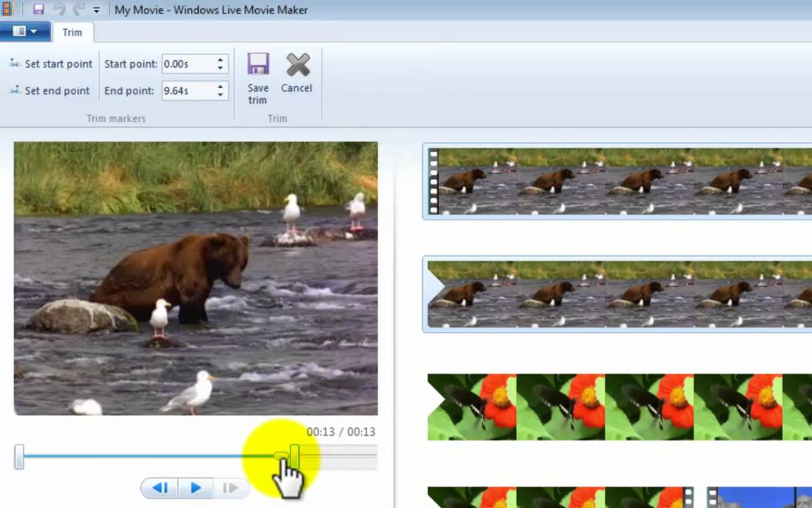Click Set start point
This screenshot has width=812, height=508.
[x=51, y=64]
